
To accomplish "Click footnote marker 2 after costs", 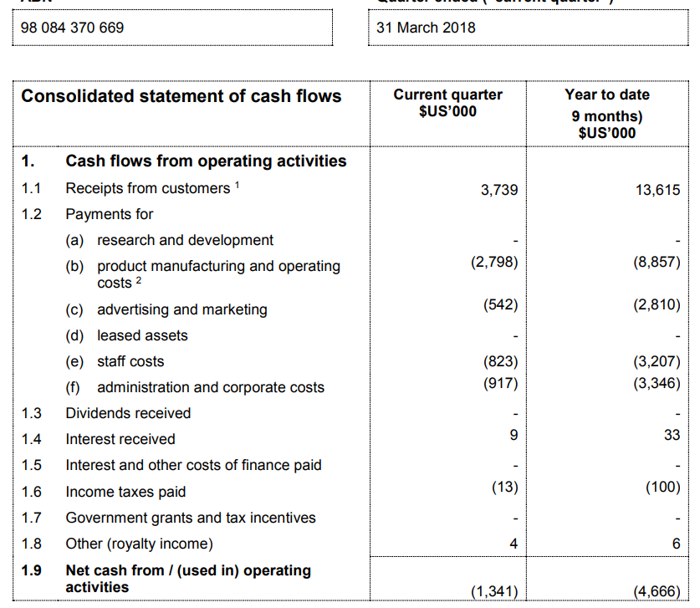I will point(138,280).
